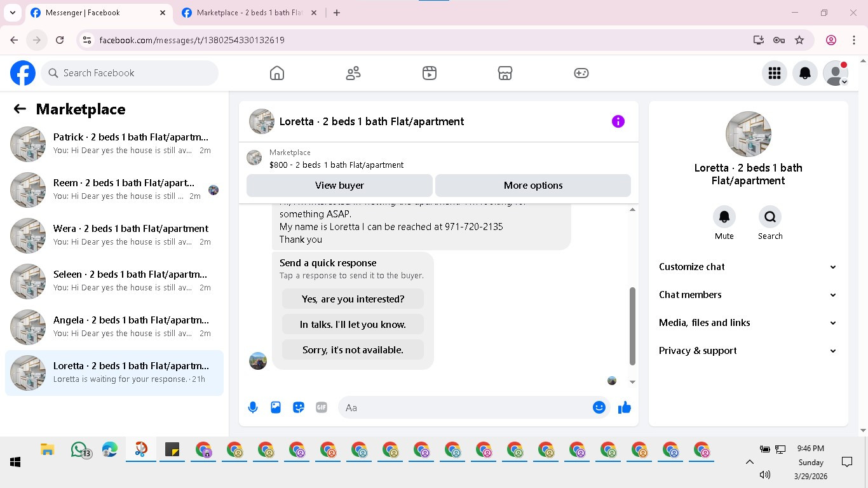This screenshot has width=868, height=488.
Task: Open Angela's conversation
Action: coord(114,327)
